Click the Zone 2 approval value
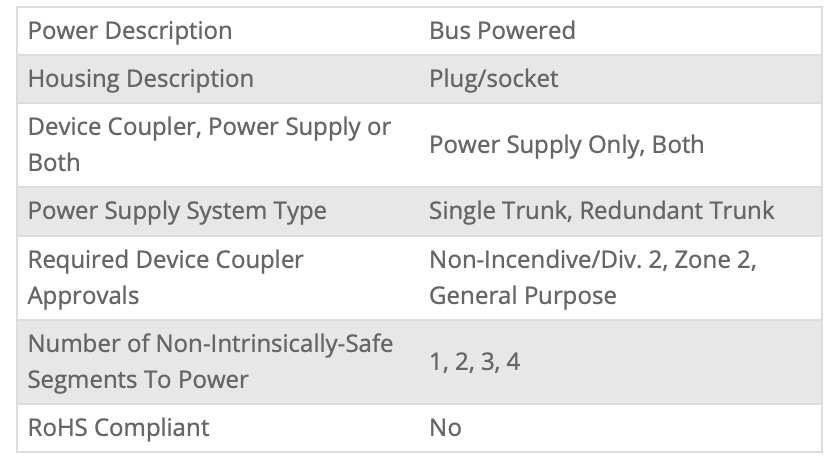The width and height of the screenshot is (838, 470). click(716, 261)
